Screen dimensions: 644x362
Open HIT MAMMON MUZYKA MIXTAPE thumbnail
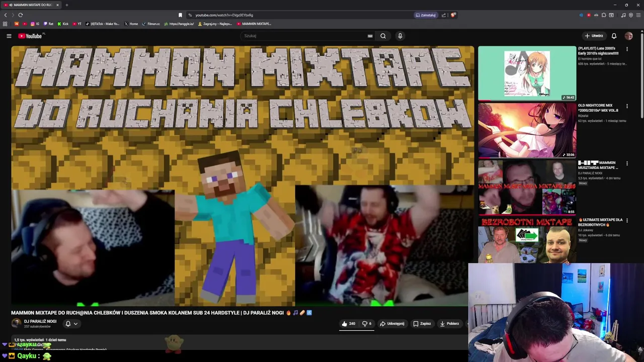(x=527, y=187)
